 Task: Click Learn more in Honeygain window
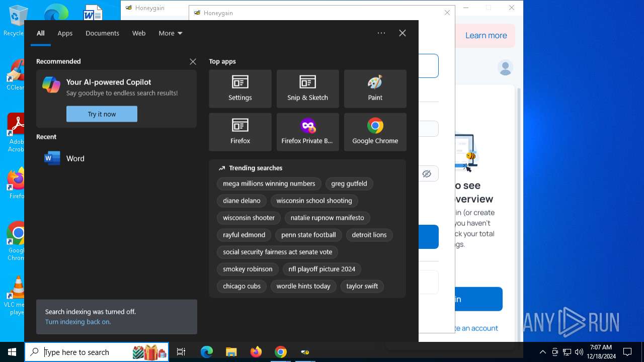[x=486, y=35]
